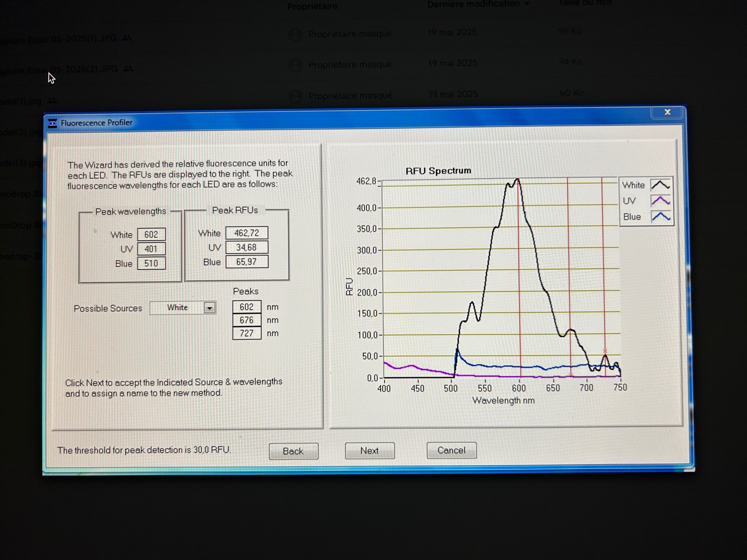The height and width of the screenshot is (560, 747).
Task: Click the first Propriétaire masqué avatar icon
Action: click(295, 34)
